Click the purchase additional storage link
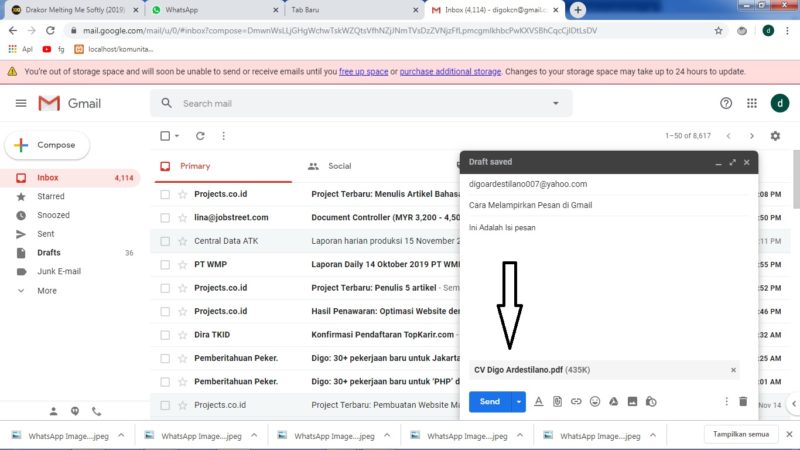 [450, 72]
